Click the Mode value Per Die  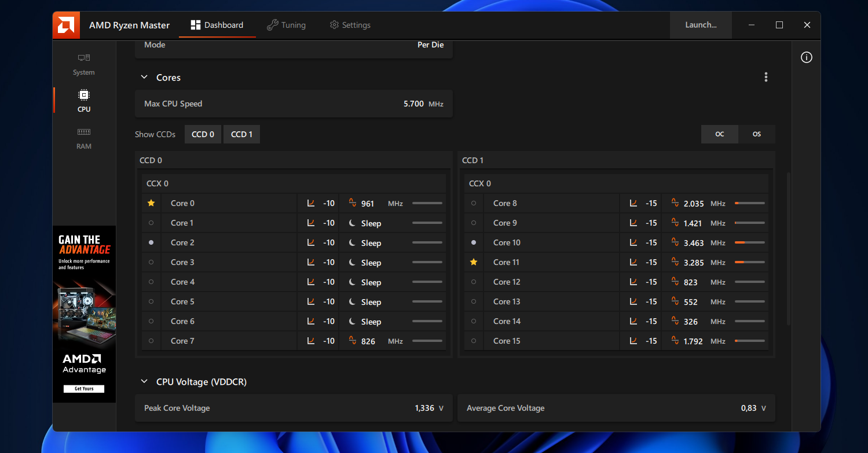(430, 45)
